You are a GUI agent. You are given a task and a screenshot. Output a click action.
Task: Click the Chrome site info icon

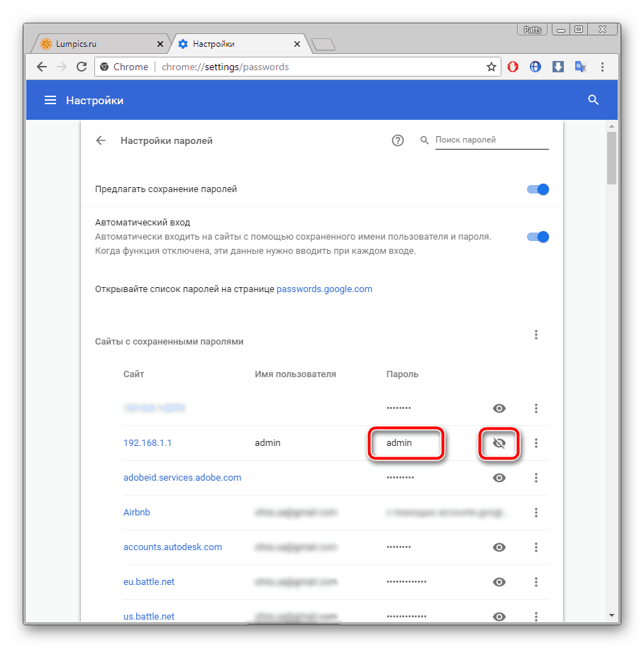tap(104, 67)
